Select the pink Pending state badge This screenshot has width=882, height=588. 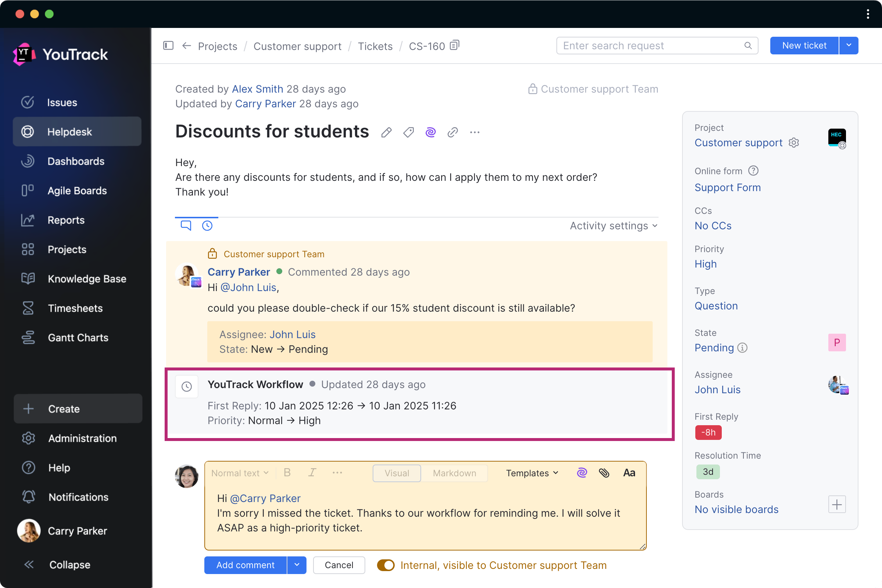click(837, 343)
